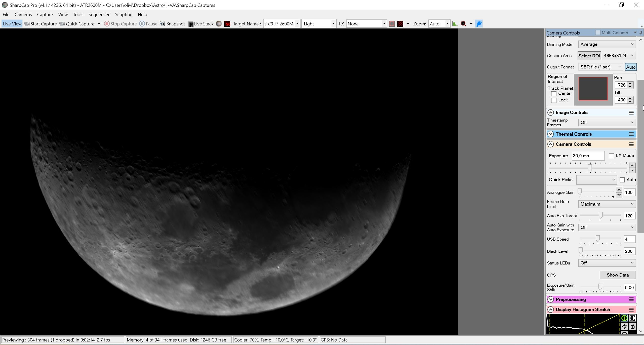Click the focus assistant magnifier icon
This screenshot has height=345, width=644.
[463, 24]
